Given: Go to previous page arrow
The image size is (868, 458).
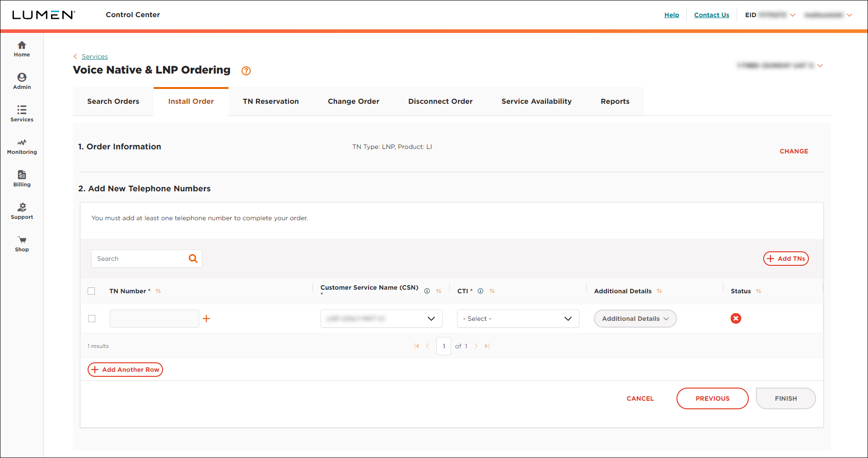Looking at the screenshot, I should coord(427,346).
